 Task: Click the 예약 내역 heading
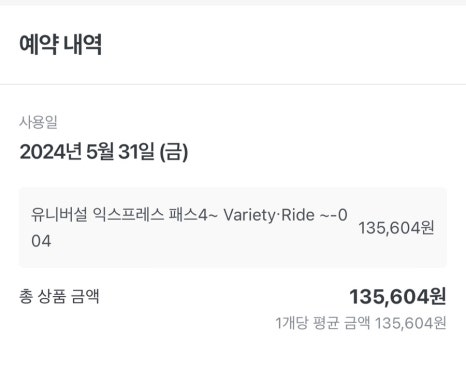point(61,44)
